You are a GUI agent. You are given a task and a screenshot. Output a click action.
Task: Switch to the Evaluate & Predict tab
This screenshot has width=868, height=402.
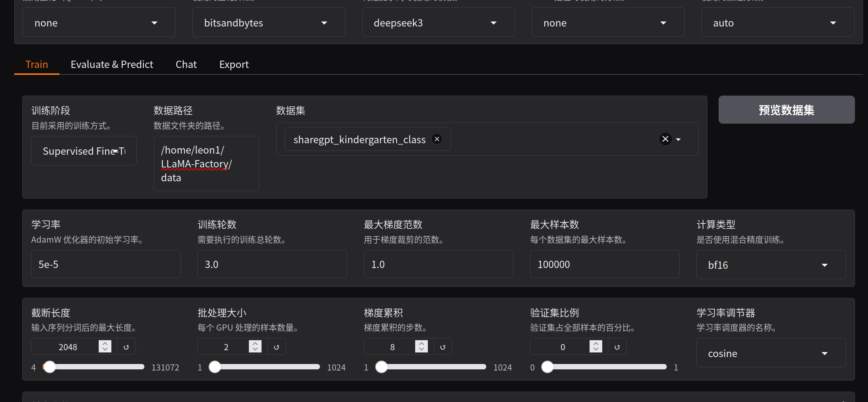point(112,65)
